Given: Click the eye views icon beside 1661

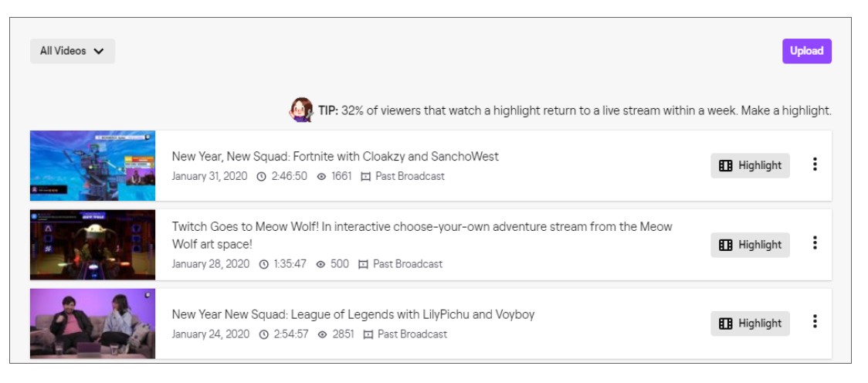Looking at the screenshot, I should coord(321,177).
